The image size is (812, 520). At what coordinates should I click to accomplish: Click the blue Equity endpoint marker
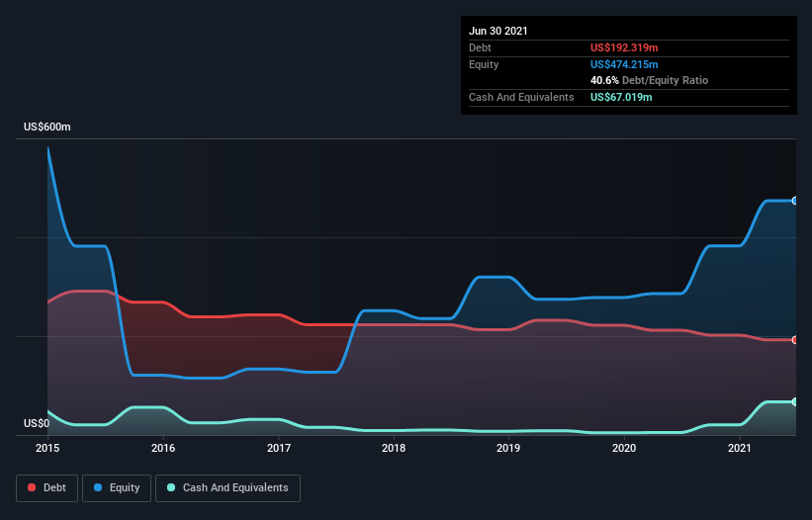(795, 201)
